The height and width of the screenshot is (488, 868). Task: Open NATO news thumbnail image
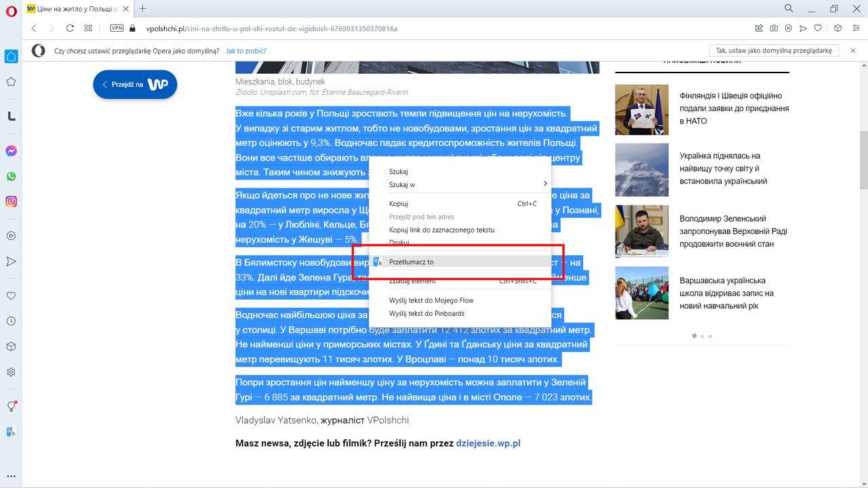point(642,110)
